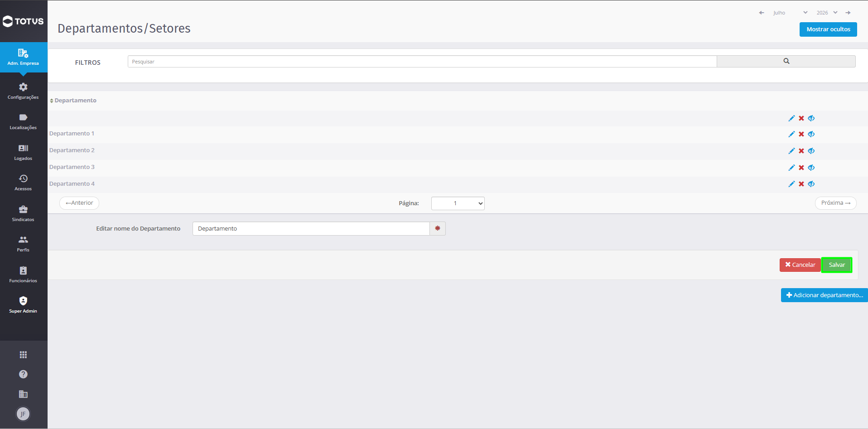Open Acessos history in the sidebar
This screenshot has height=429, width=868.
click(23, 183)
